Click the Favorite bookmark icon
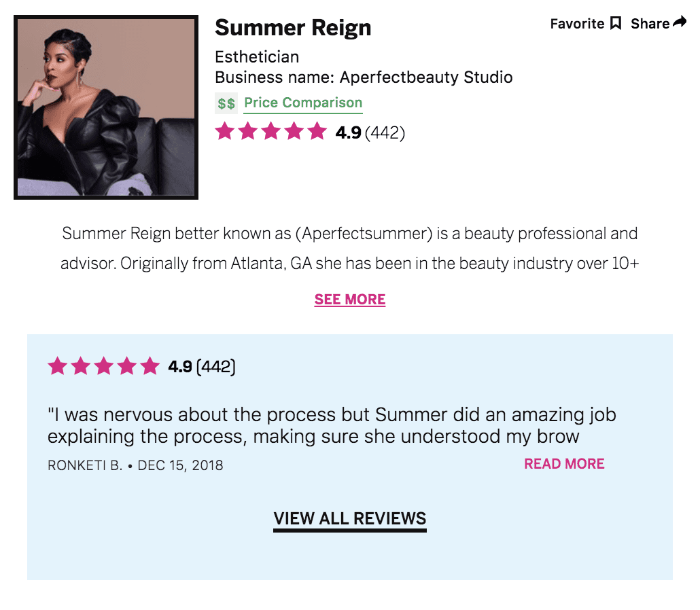Screen dimensions: 700x610 [616, 24]
